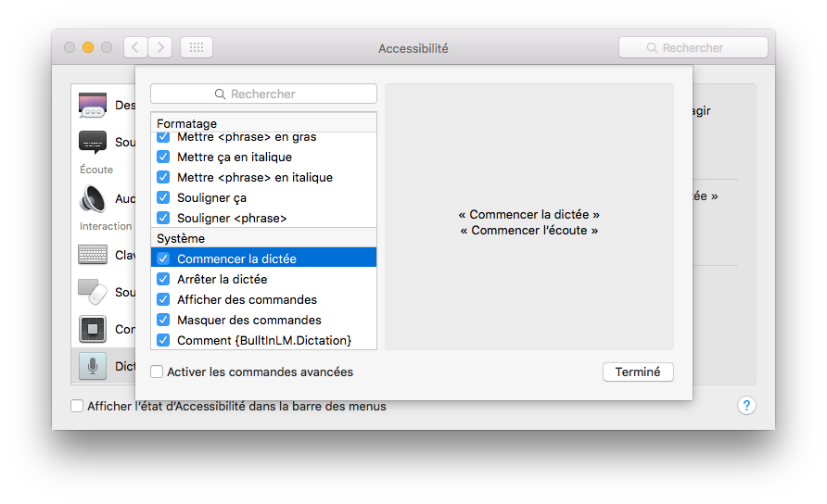The height and width of the screenshot is (504, 827).
Task: Uncheck Souligner ça command
Action: [x=163, y=197]
